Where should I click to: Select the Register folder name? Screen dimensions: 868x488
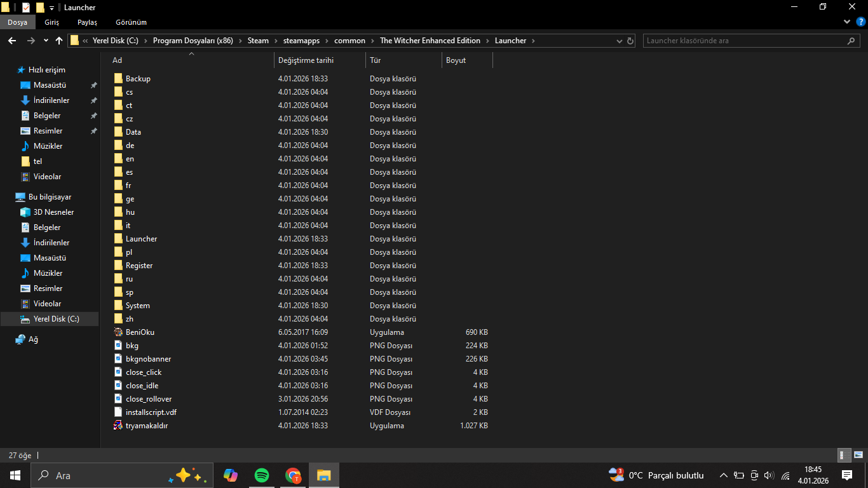pyautogui.click(x=139, y=266)
